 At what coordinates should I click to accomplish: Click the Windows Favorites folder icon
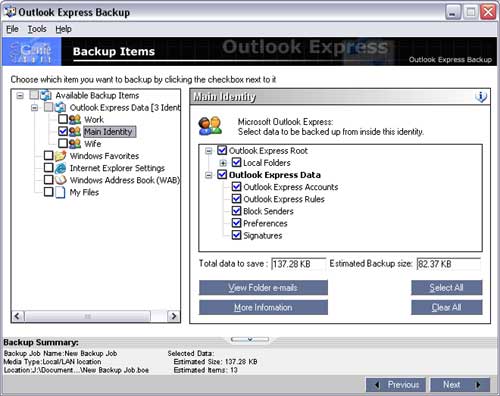(x=60, y=156)
